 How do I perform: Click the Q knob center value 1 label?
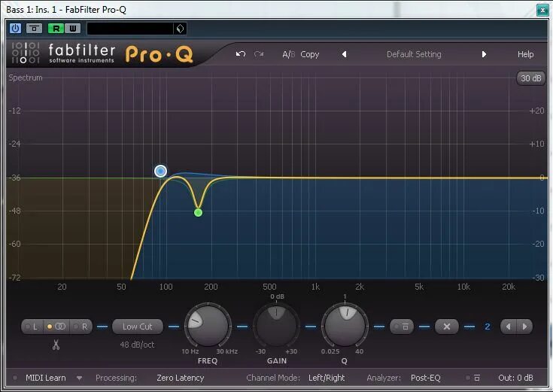pos(345,296)
